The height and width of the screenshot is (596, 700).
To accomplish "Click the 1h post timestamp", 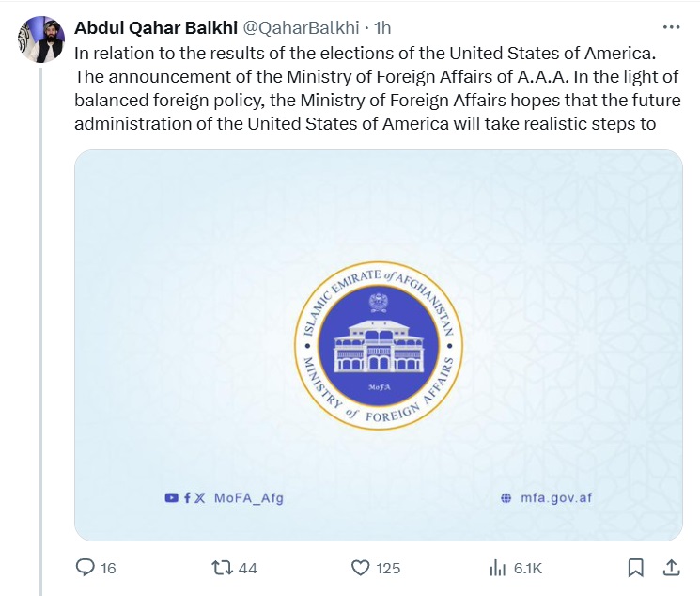I will [x=382, y=27].
